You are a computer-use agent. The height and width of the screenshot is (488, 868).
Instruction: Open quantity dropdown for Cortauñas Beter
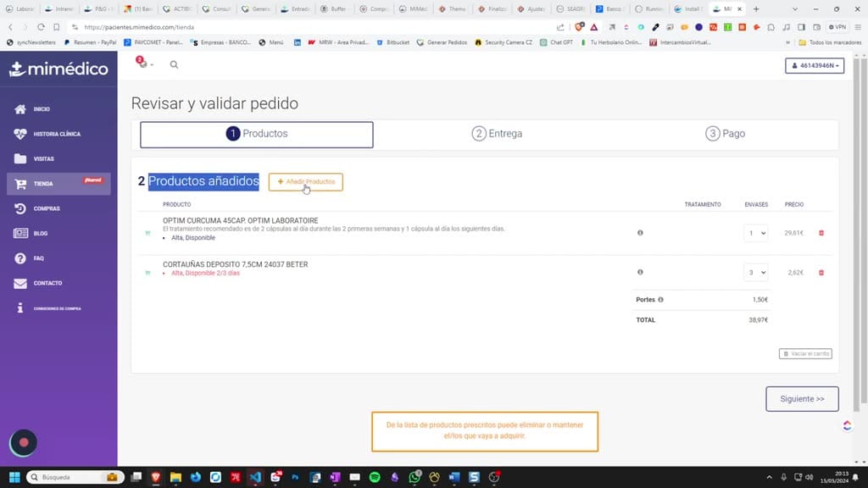tap(755, 272)
